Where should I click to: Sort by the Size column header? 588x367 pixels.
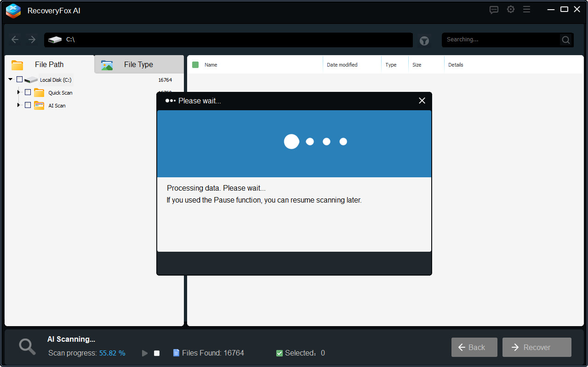(x=417, y=65)
